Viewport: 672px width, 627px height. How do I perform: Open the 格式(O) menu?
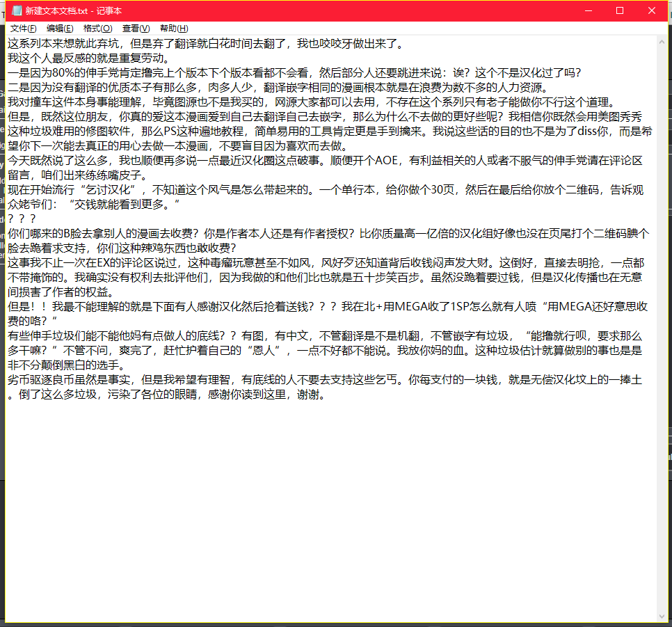click(97, 28)
